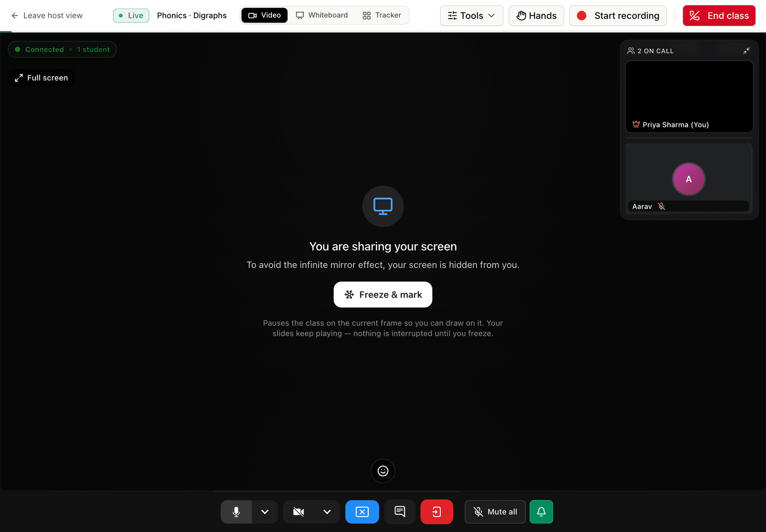Screen dimensions: 766x532
Task: Click the host crown icon beside Priya Sharma
Action: [x=636, y=124]
